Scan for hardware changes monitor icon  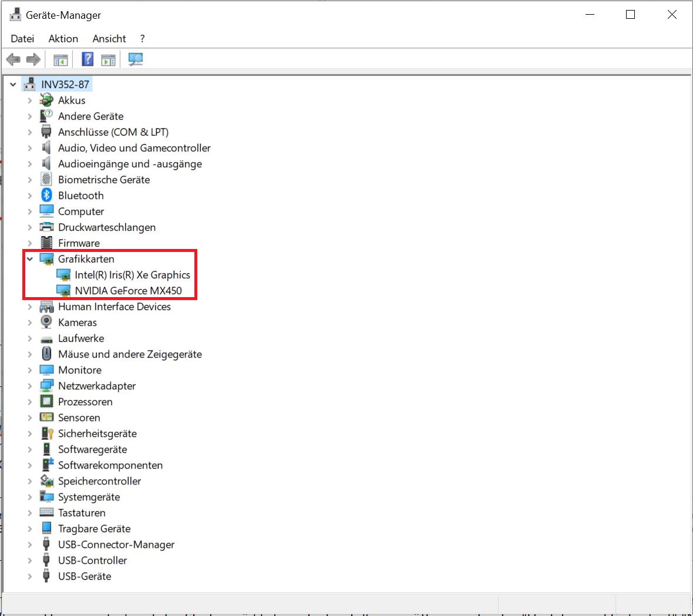click(136, 59)
